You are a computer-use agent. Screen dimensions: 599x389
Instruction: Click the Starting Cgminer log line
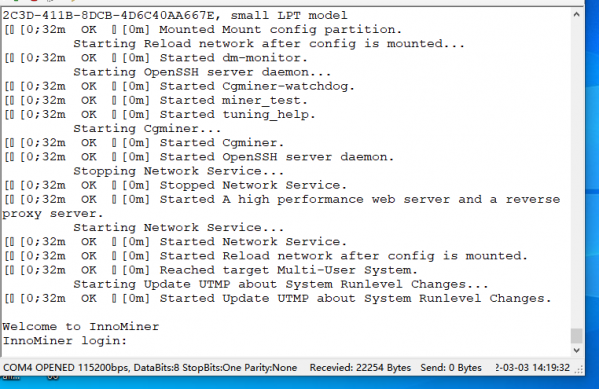click(147, 128)
